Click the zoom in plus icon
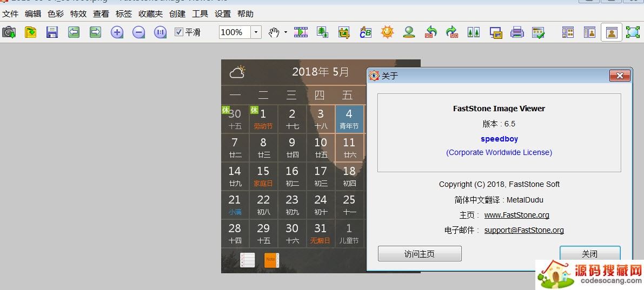The image size is (644, 290). pos(117,32)
